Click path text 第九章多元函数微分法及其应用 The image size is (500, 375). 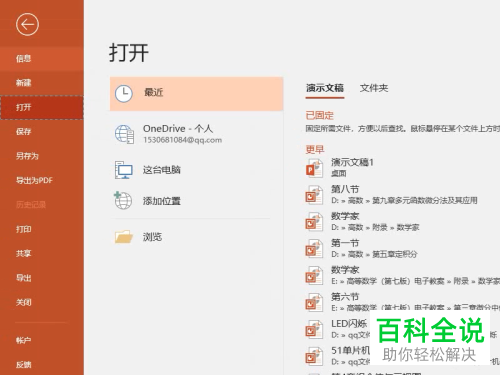click(424, 200)
